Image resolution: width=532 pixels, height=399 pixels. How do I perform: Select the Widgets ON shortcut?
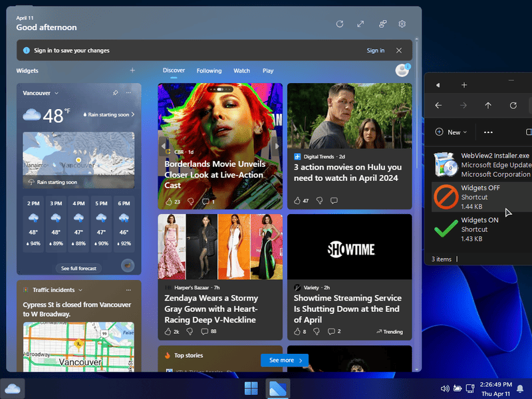click(x=481, y=229)
